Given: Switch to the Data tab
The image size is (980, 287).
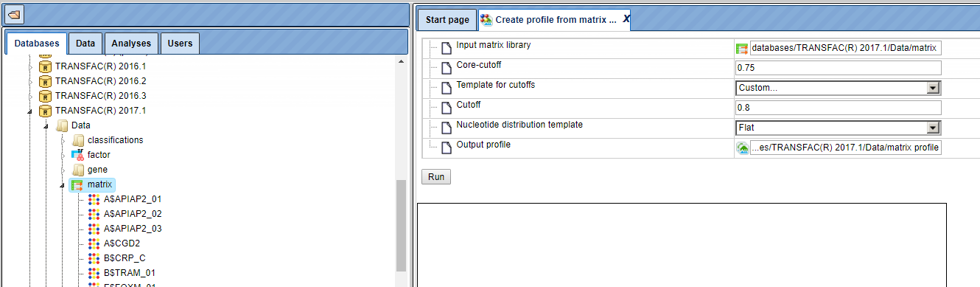Looking at the screenshot, I should click(85, 44).
